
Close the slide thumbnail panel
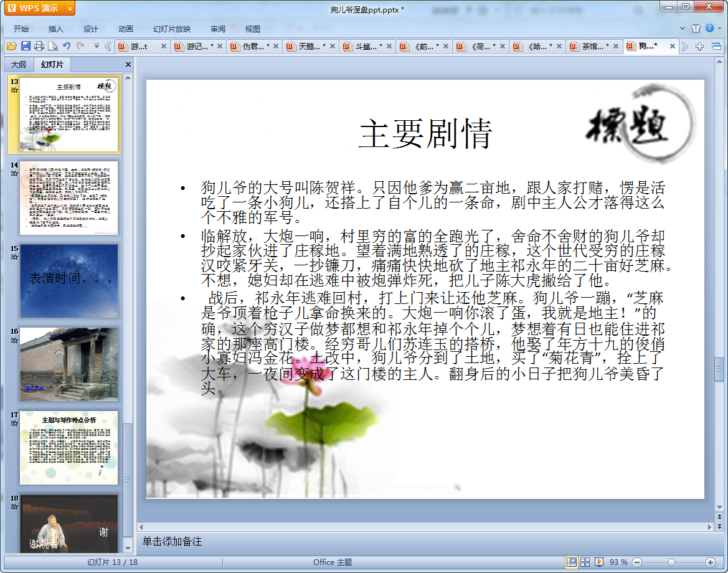(x=129, y=65)
